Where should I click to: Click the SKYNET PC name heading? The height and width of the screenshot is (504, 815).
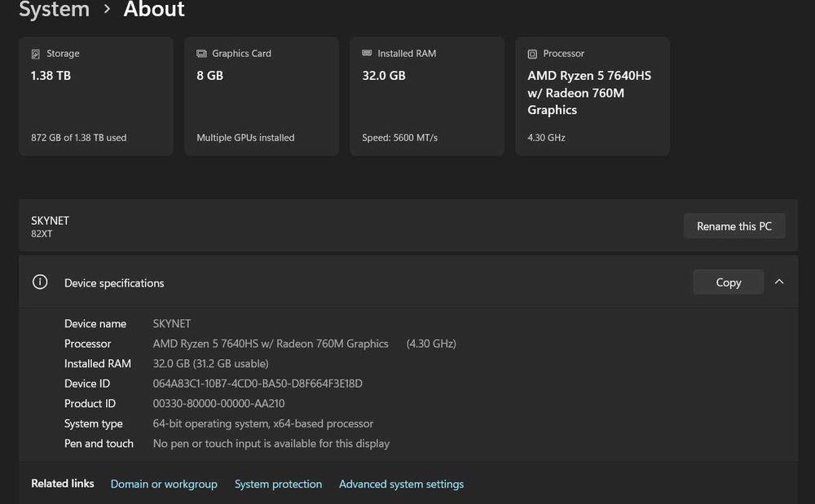click(x=50, y=221)
